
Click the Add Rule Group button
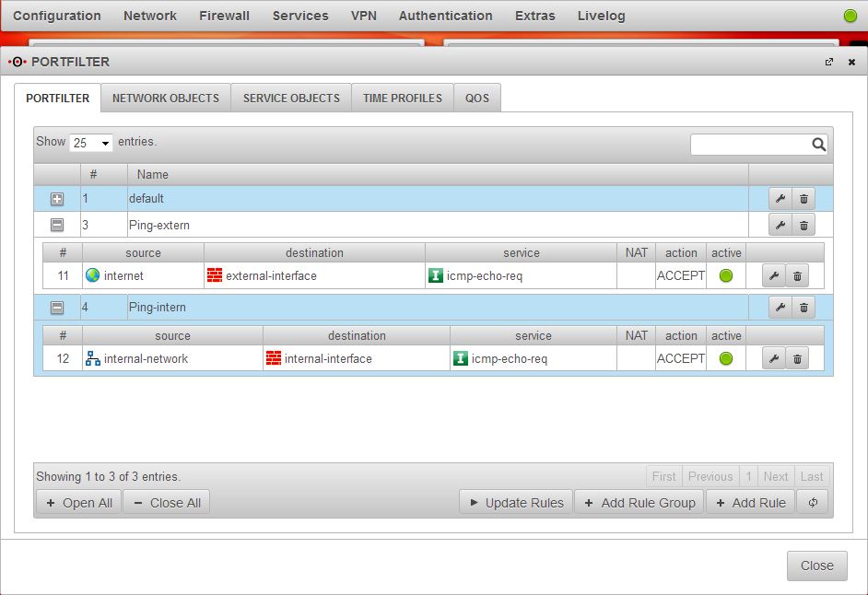pyautogui.click(x=639, y=503)
